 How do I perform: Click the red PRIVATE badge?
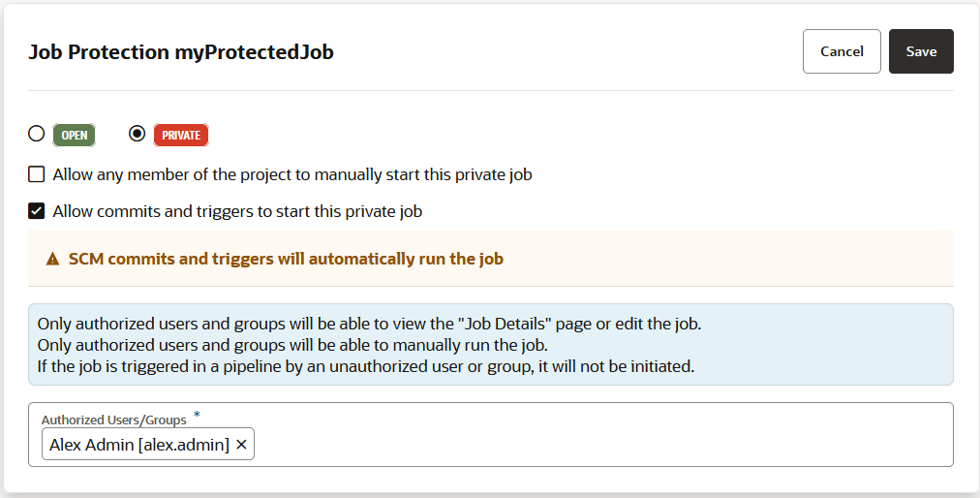click(x=181, y=136)
